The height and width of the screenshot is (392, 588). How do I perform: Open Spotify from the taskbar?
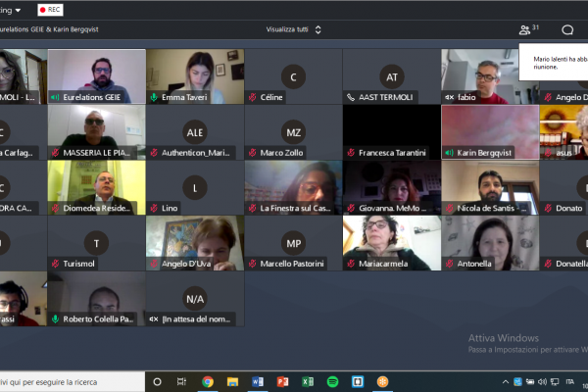(332, 382)
